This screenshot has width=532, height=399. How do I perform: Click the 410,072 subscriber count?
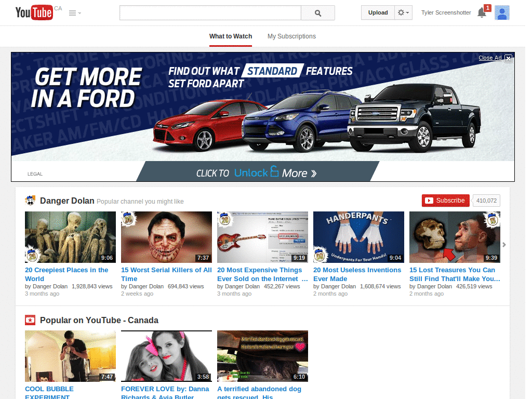tap(486, 201)
